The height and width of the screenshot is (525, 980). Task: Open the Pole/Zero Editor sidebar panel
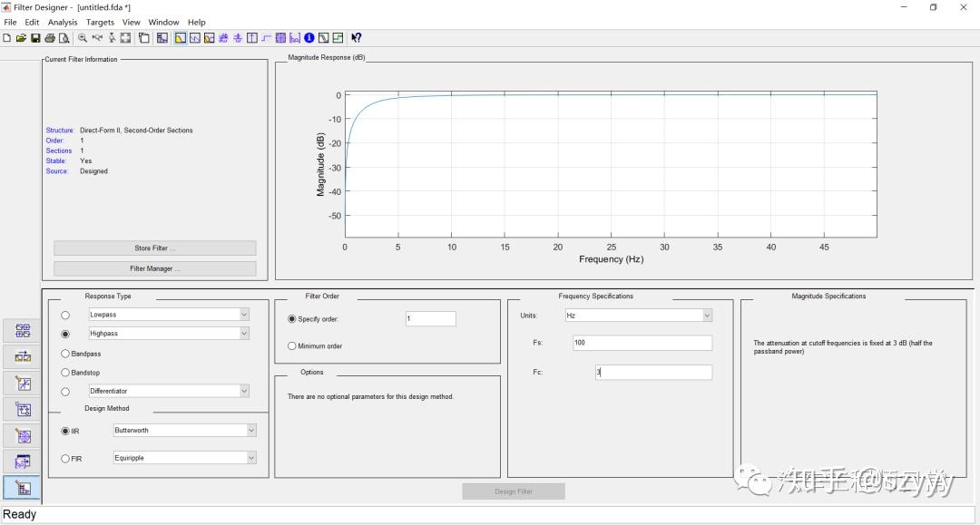pos(23,436)
